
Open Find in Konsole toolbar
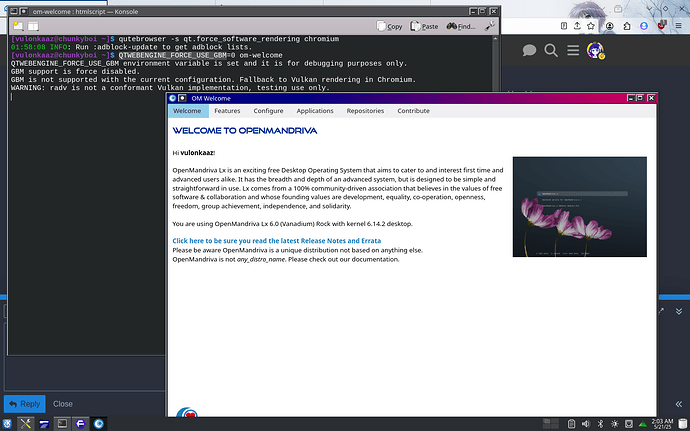(461, 26)
